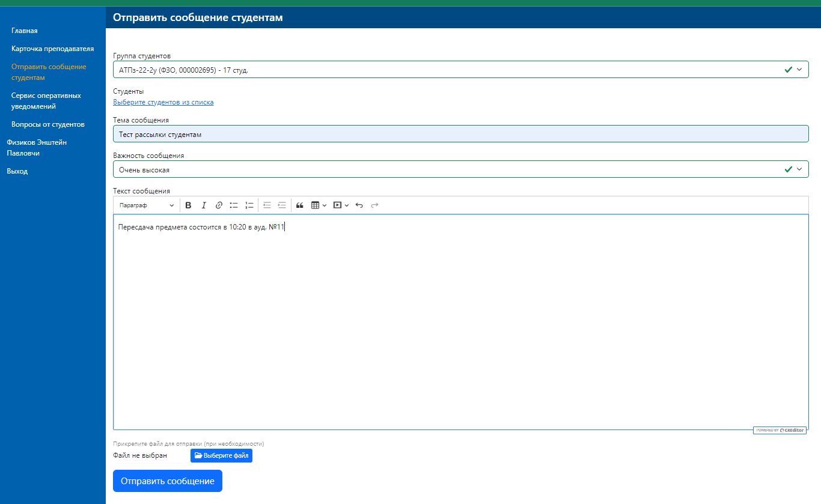The height and width of the screenshot is (504, 821).
Task: Toggle italic formatting in the editor toolbar
Action: click(x=204, y=205)
